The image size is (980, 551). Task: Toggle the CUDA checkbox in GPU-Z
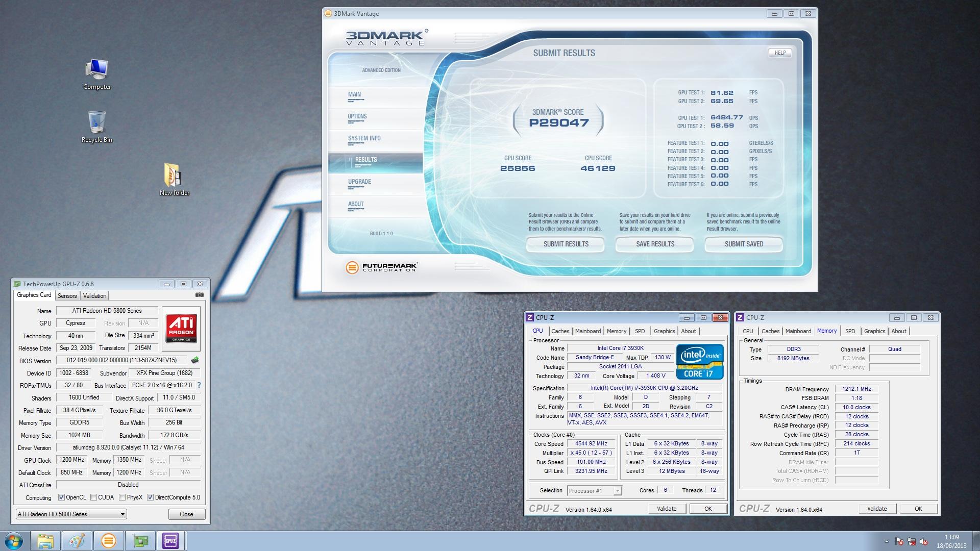[93, 497]
